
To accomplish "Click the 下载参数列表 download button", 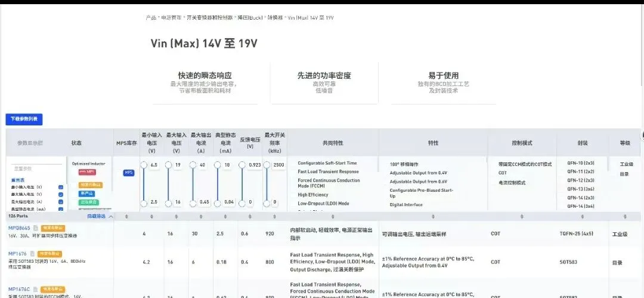I will click(24, 118).
